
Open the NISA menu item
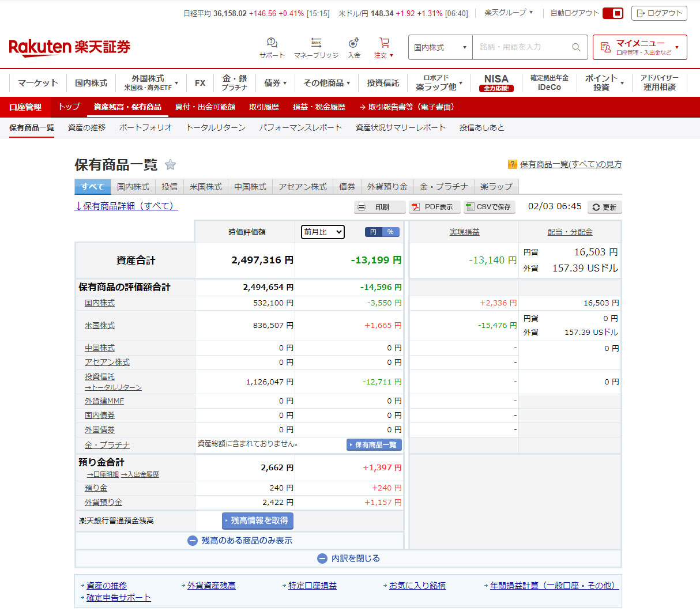(x=496, y=82)
